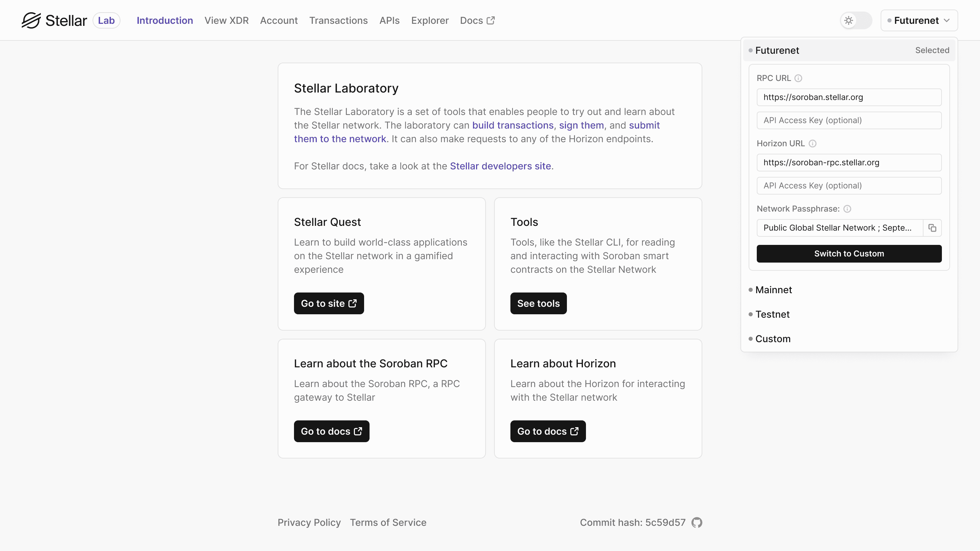Viewport: 980px width, 551px height.
Task: Focus the RPC API Access Key field
Action: pyautogui.click(x=849, y=120)
